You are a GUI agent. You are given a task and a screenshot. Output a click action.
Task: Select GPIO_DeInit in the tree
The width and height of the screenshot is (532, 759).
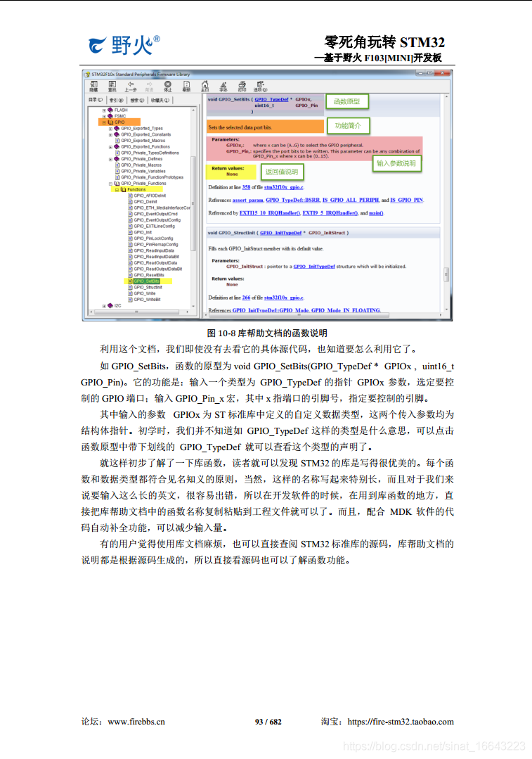(x=145, y=202)
